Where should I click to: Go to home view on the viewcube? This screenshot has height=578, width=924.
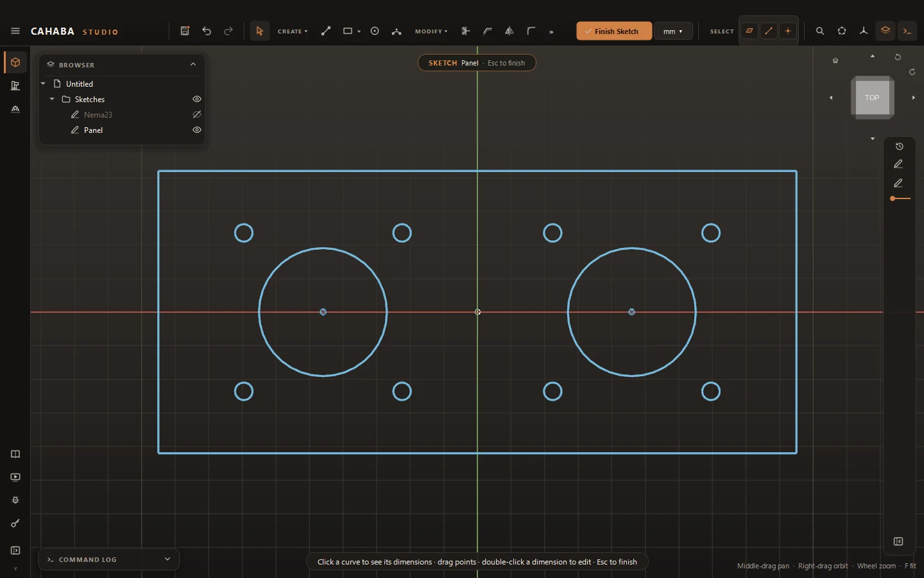point(835,60)
